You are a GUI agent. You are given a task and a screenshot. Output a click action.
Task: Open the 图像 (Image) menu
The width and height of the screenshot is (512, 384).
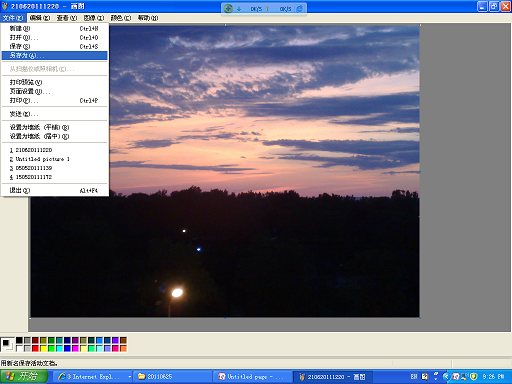point(94,18)
